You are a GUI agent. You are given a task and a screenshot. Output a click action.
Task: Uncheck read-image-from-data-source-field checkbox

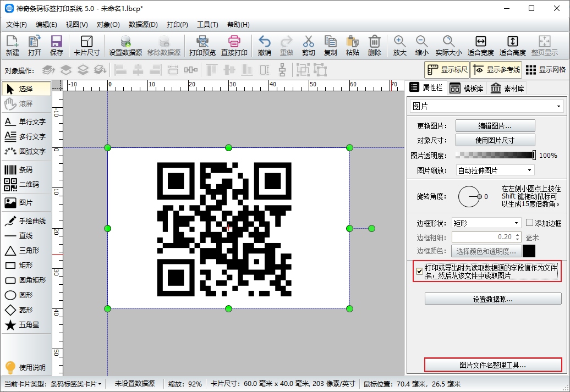[x=419, y=272]
